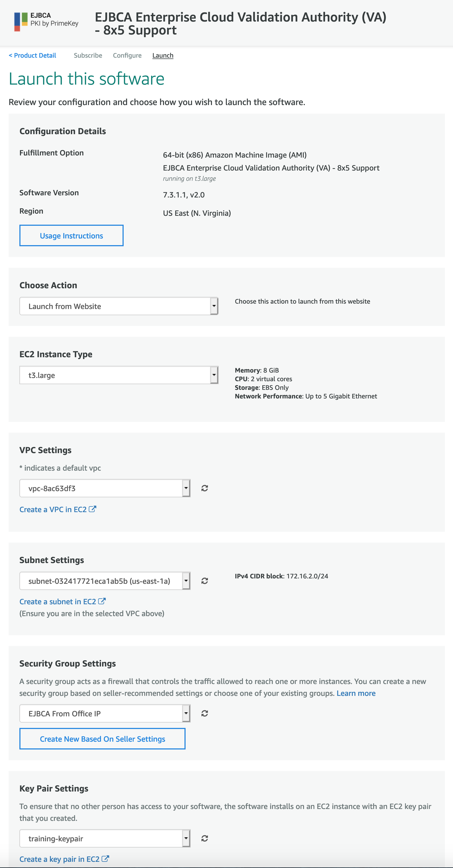
Task: Switch to the Configure step
Action: point(127,55)
